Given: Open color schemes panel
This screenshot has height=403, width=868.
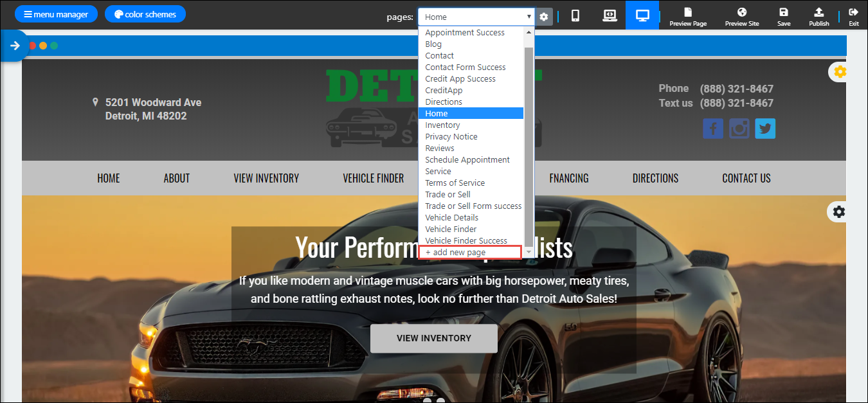Looking at the screenshot, I should 145,14.
